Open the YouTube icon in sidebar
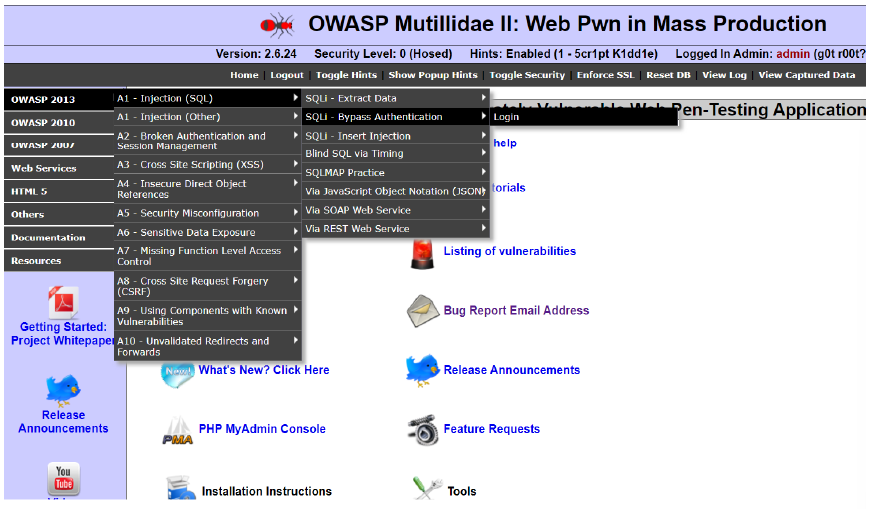This screenshot has width=870, height=513. (x=63, y=478)
